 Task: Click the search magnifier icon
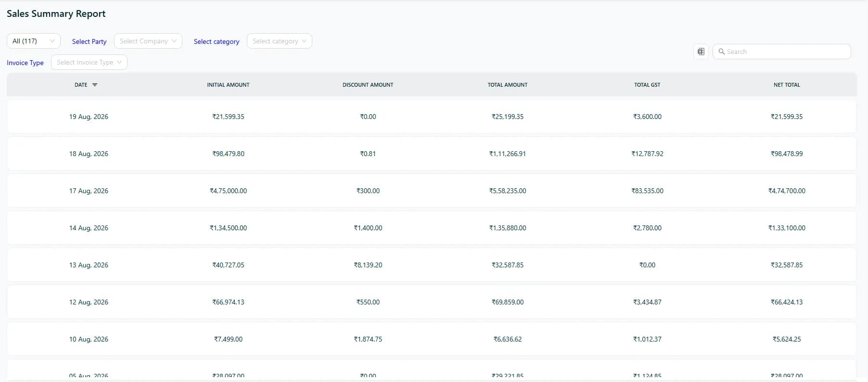click(721, 52)
